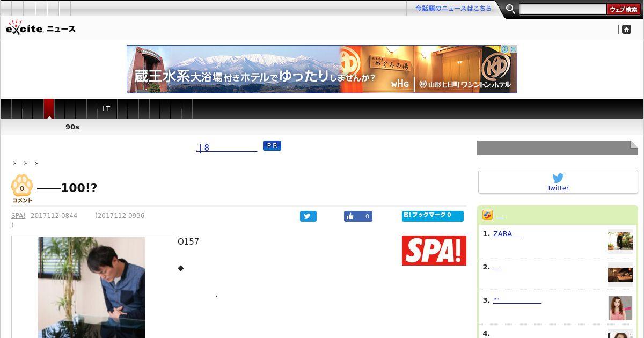Viewport: 644px width, 338px height.
Task: Open ranking item 1 link starting with ZARA
Action: (x=507, y=234)
